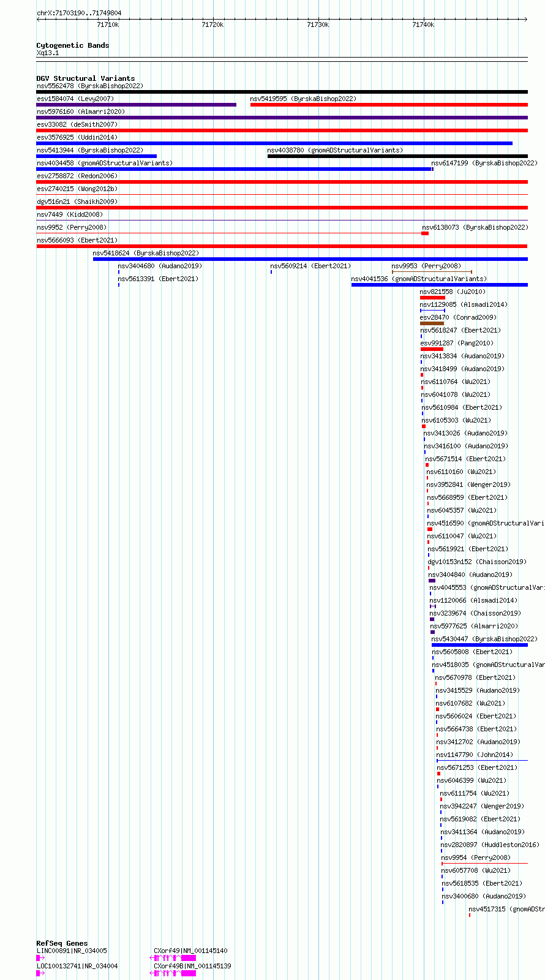Select nsv6138073 (ByrskaBishop2022) label
The height and width of the screenshot is (980, 545).
pyautogui.click(x=475, y=227)
